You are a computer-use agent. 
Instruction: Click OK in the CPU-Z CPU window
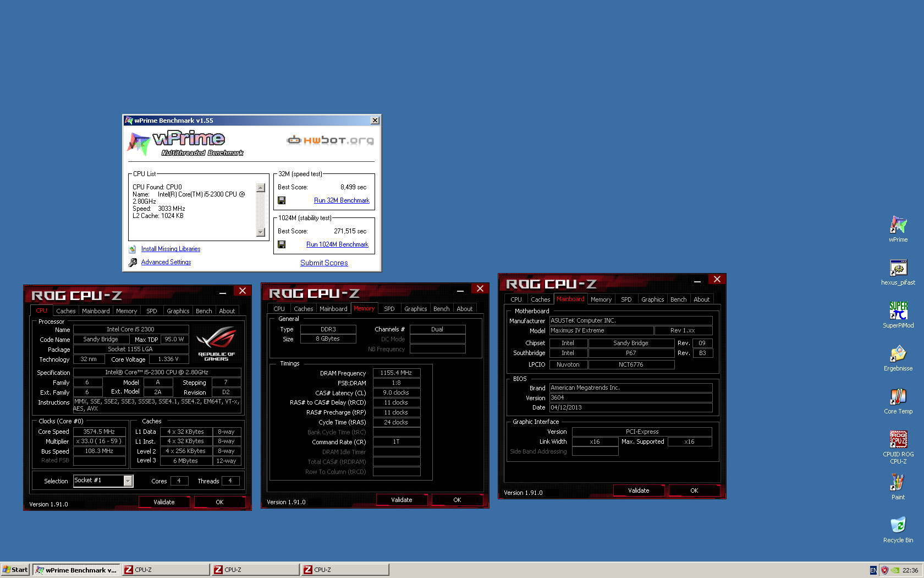click(x=219, y=502)
